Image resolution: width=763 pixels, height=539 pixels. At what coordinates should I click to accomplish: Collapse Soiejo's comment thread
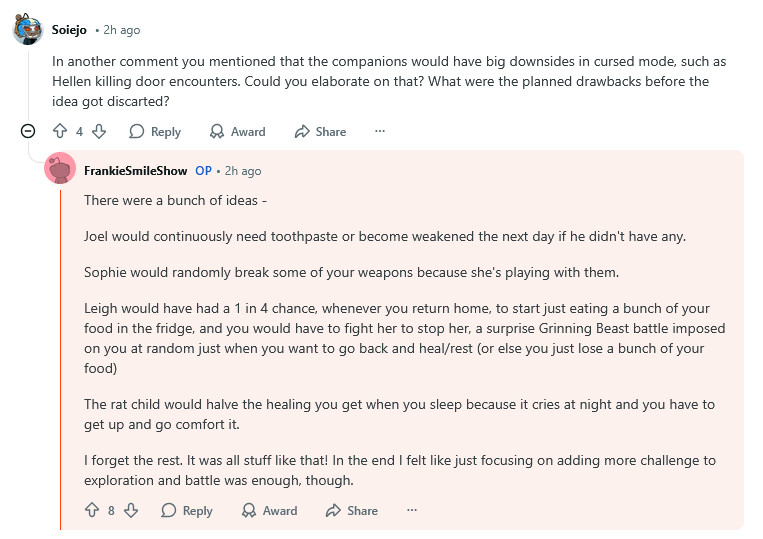(x=28, y=131)
